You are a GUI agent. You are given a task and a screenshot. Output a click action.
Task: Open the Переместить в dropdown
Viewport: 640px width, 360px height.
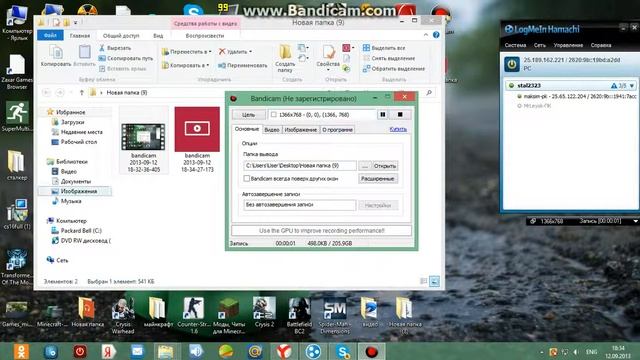click(x=187, y=52)
